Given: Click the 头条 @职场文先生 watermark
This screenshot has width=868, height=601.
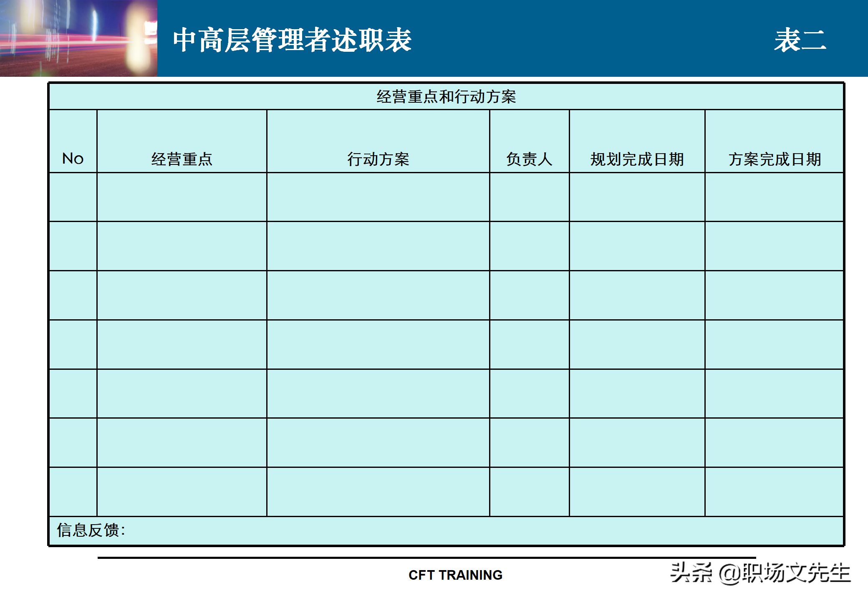Looking at the screenshot, I should (760, 573).
